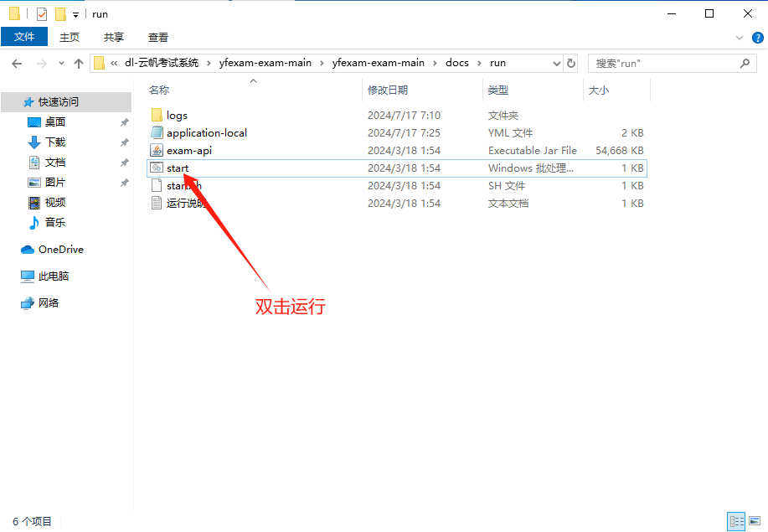
Task: Open the 文件 menu tab
Action: 24,37
